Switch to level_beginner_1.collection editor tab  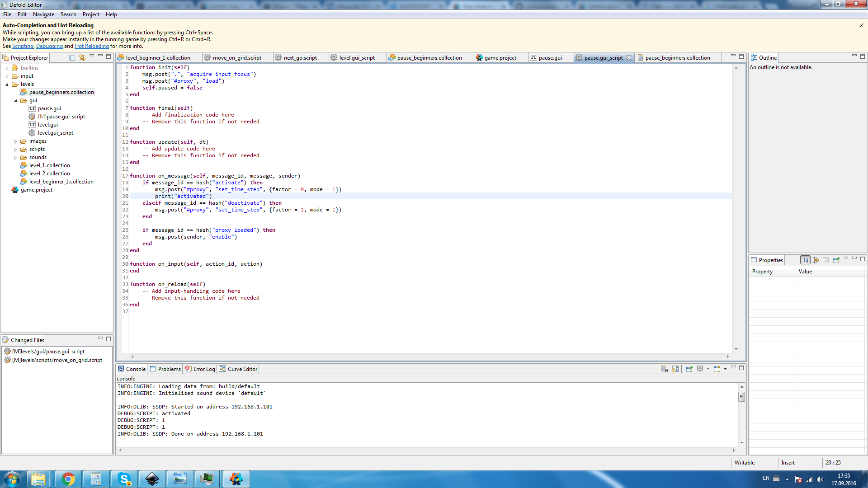158,58
